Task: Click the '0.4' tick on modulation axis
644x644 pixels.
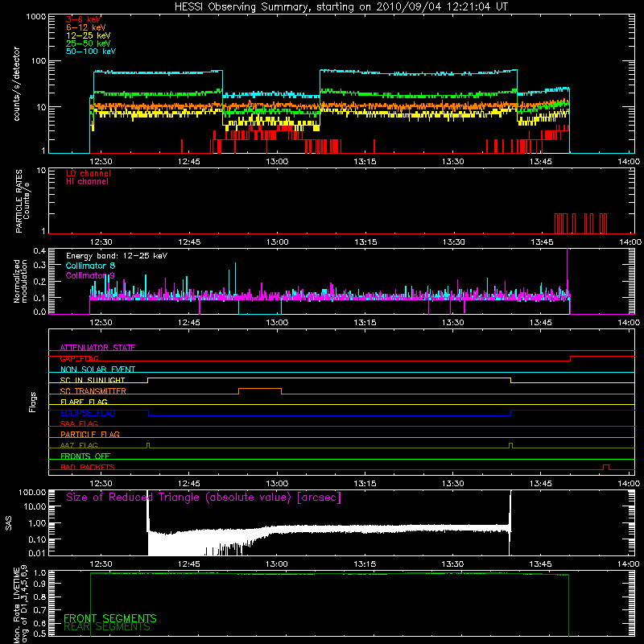Action: [x=39, y=250]
